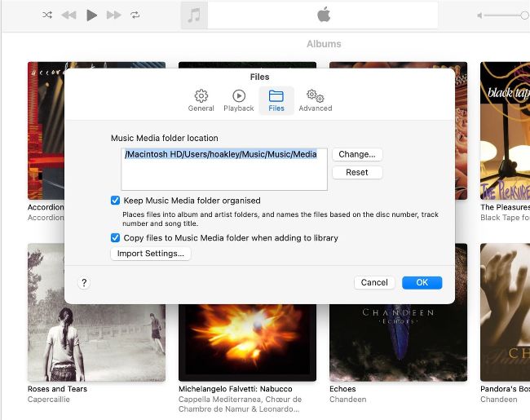Screen dimensions: 530x420
Task: Toggle repeat mode icon
Action: coord(135,15)
